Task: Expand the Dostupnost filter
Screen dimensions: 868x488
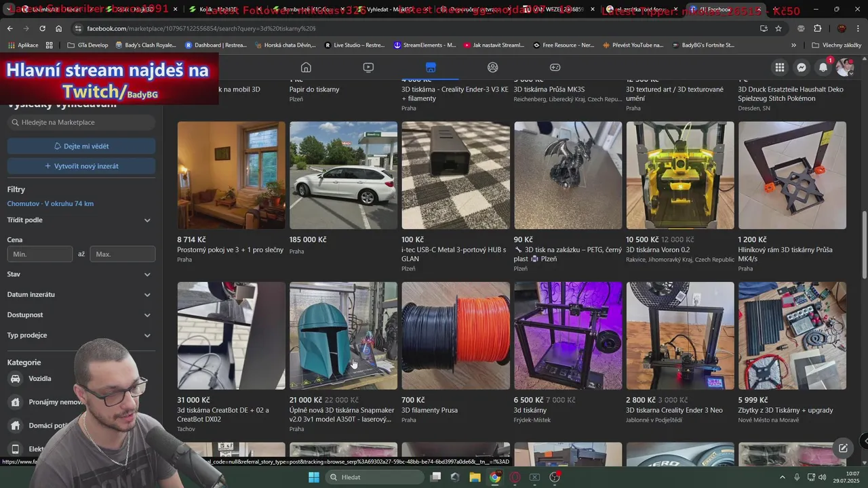Action: pos(80,315)
